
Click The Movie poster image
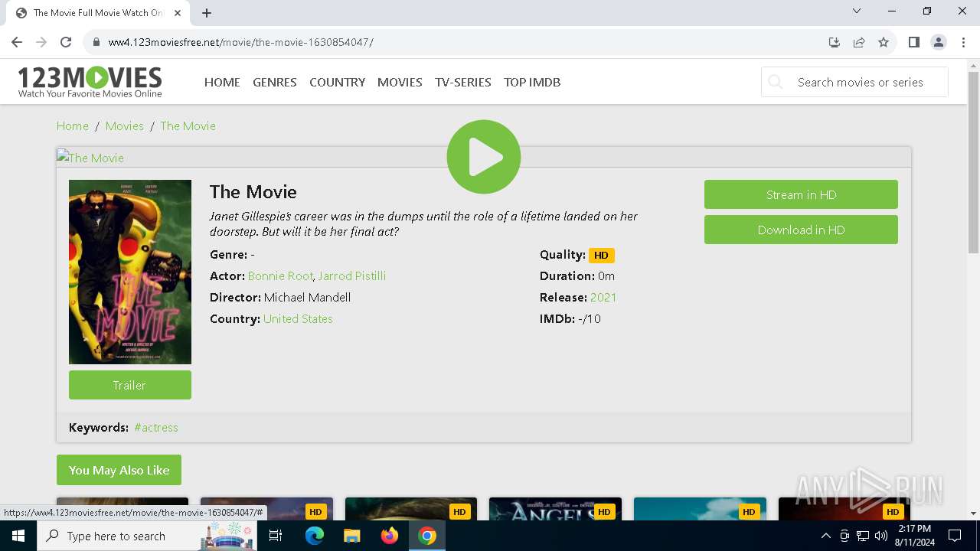[x=130, y=272]
